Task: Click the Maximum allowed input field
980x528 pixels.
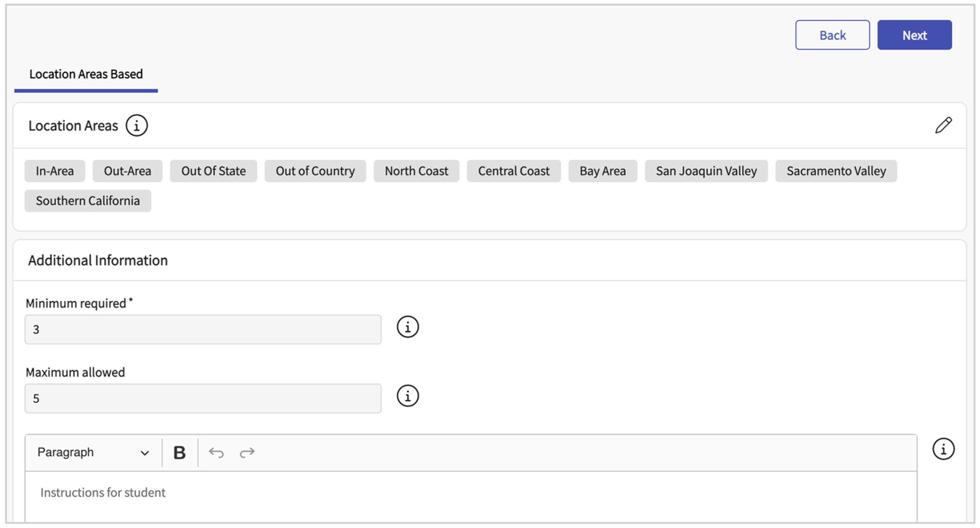Action: 203,398
